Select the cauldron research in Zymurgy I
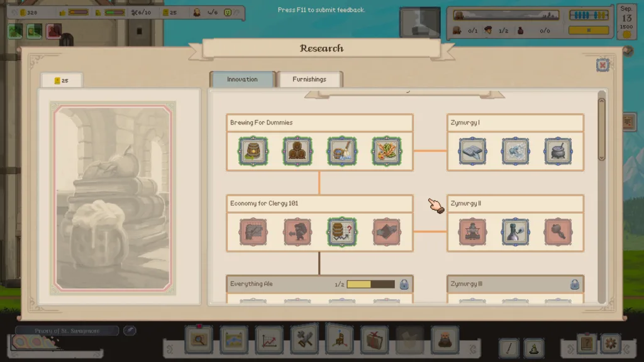 (558, 151)
